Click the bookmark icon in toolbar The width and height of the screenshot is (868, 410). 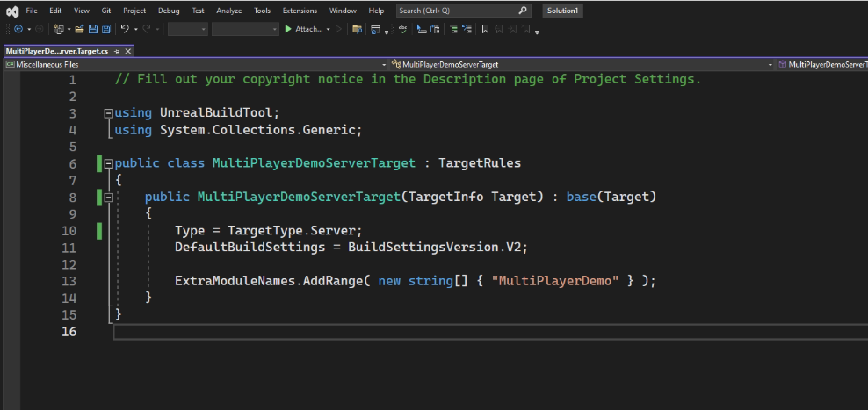click(485, 29)
